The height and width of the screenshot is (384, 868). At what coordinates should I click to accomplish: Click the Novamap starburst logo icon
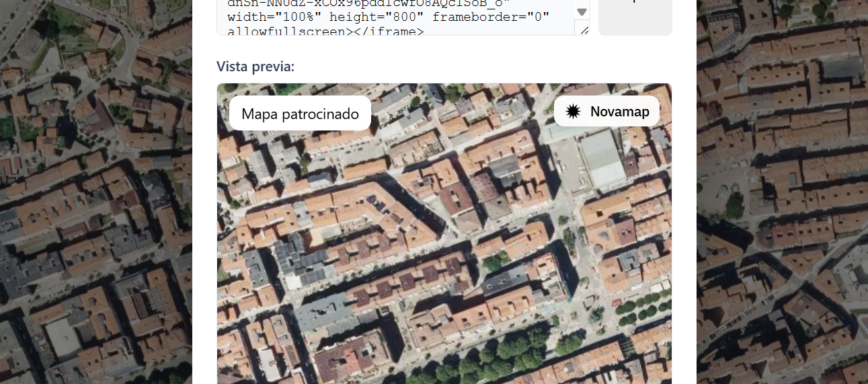(573, 112)
